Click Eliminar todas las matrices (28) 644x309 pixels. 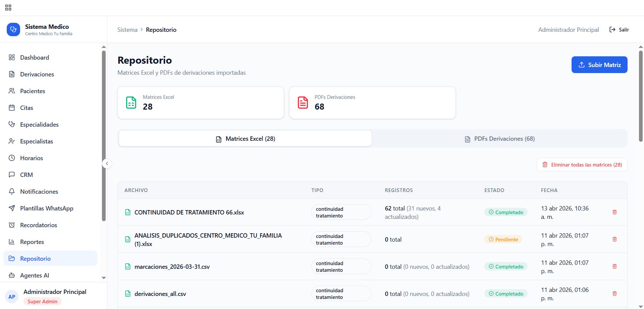pos(582,165)
